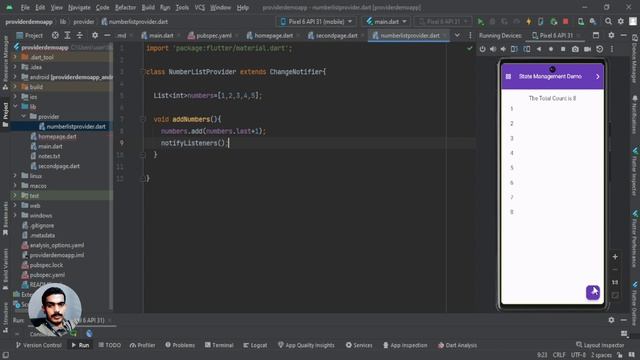Open Layout Inspector tool window
Image resolution: width=640 pixels, height=360 pixels.
point(600,345)
